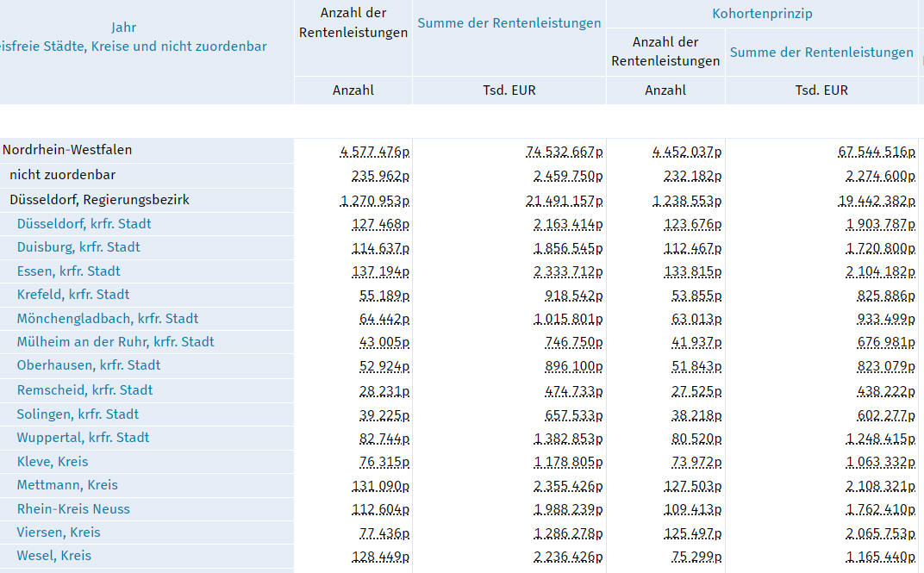Click value 109.413p in Rhein-Kreis Neuss row

[x=693, y=510]
